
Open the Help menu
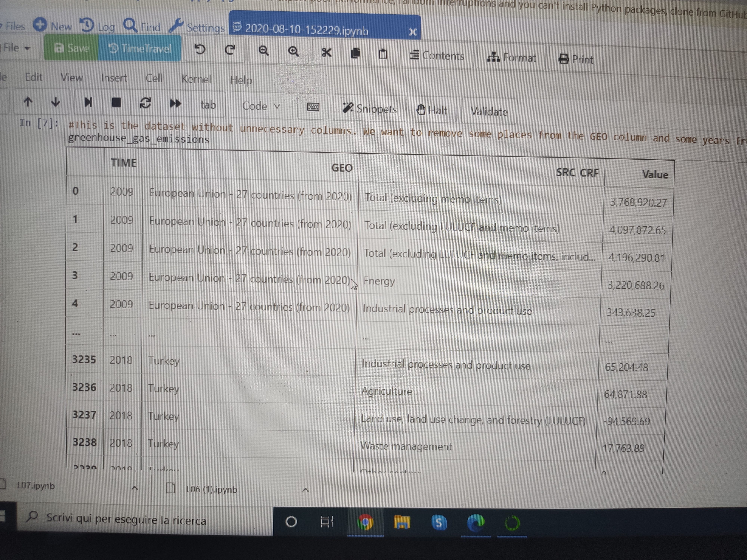[x=241, y=80]
